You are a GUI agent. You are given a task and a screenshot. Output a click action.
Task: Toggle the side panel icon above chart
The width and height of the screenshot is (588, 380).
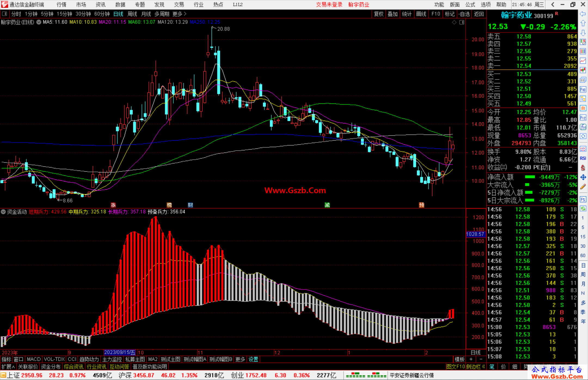(462, 22)
